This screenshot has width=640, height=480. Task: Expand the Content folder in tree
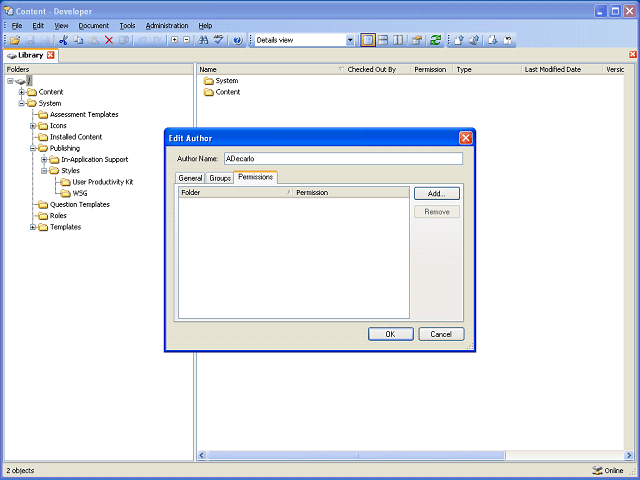click(22, 92)
